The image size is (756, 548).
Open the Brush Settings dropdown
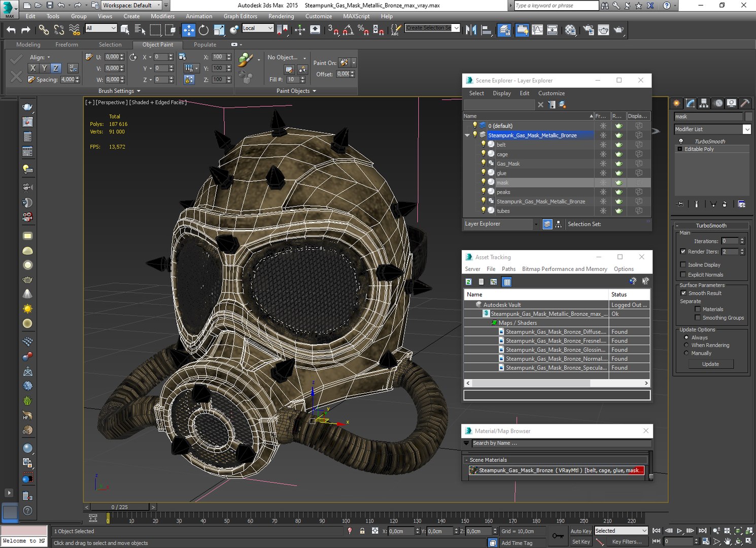(119, 91)
